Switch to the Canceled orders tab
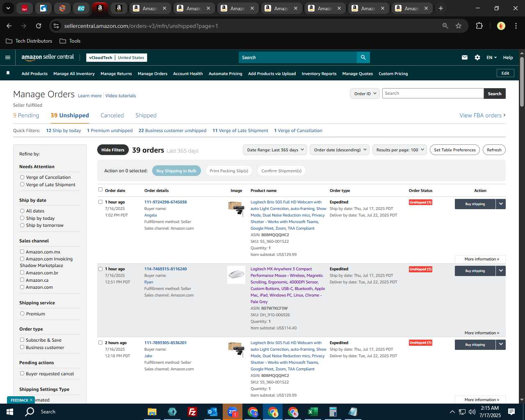 click(x=112, y=115)
